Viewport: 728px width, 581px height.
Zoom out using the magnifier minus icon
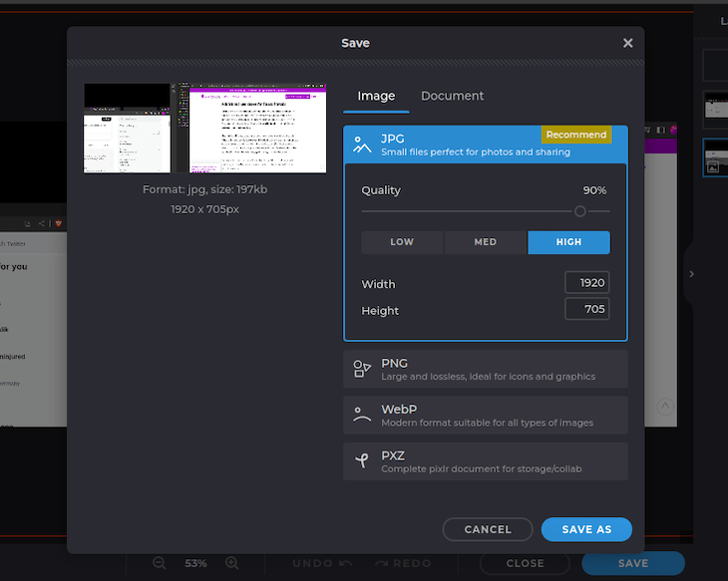(160, 563)
